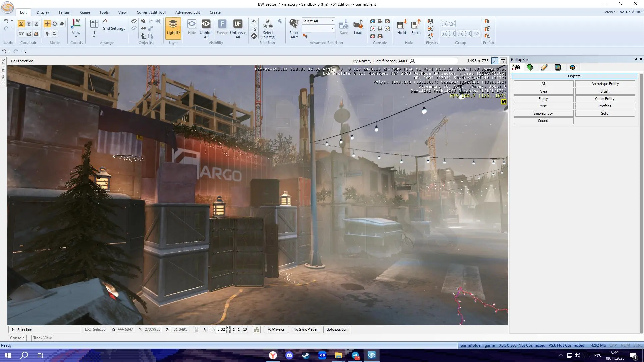Click Unhide All in Visibility group
The height and width of the screenshot is (362, 644).
206,28
